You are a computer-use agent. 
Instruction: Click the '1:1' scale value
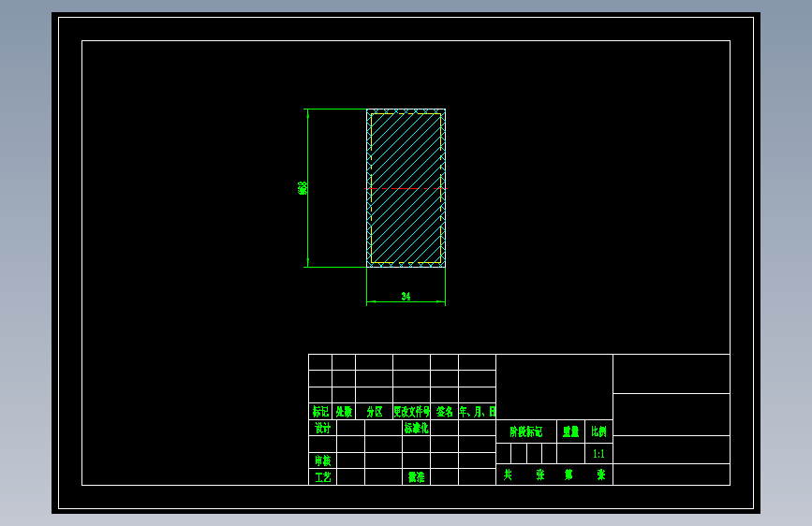[x=598, y=454]
